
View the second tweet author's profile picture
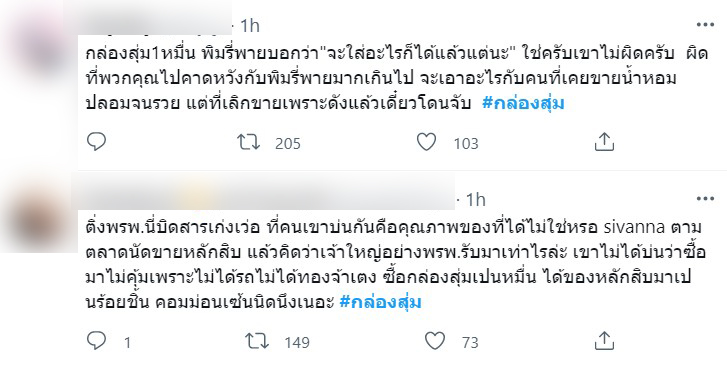pyautogui.click(x=39, y=218)
